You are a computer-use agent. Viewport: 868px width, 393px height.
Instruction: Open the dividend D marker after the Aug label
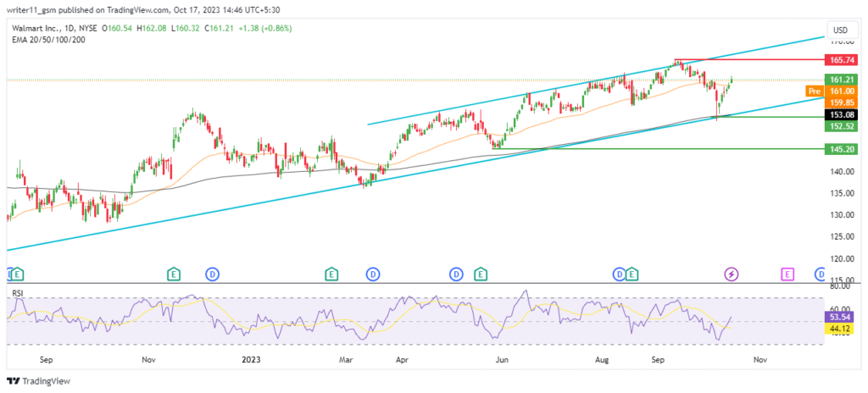tap(618, 274)
